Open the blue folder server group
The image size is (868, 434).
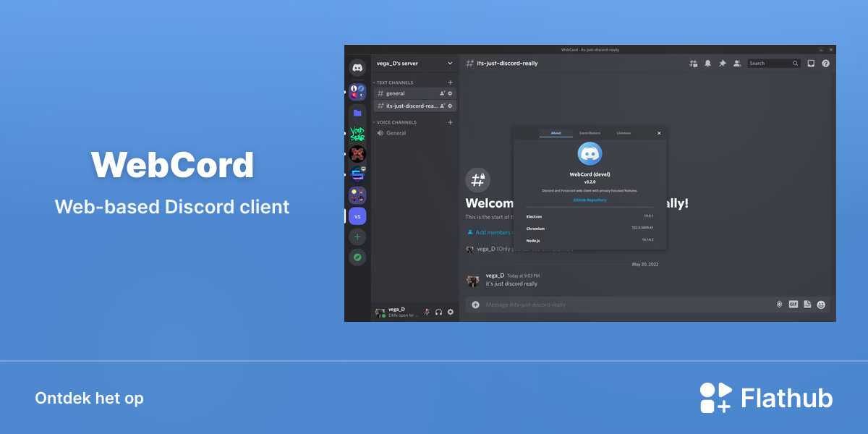click(x=357, y=113)
